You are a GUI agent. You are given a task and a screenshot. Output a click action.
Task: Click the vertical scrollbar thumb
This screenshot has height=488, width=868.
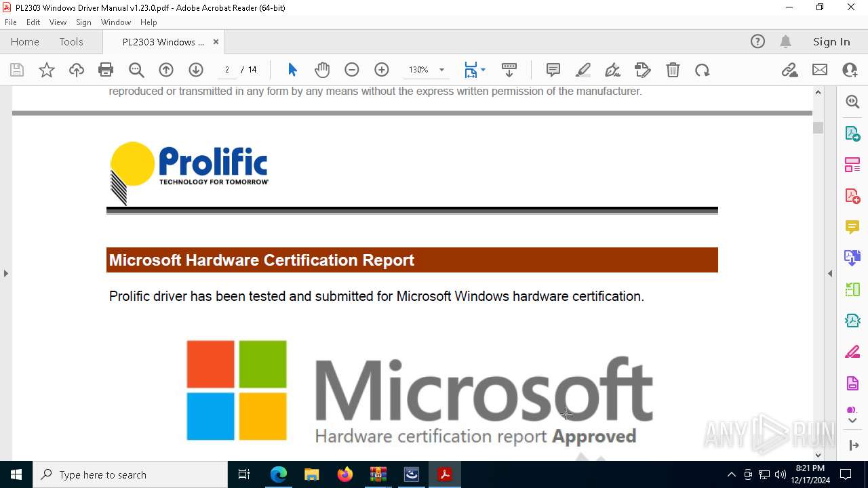818,127
